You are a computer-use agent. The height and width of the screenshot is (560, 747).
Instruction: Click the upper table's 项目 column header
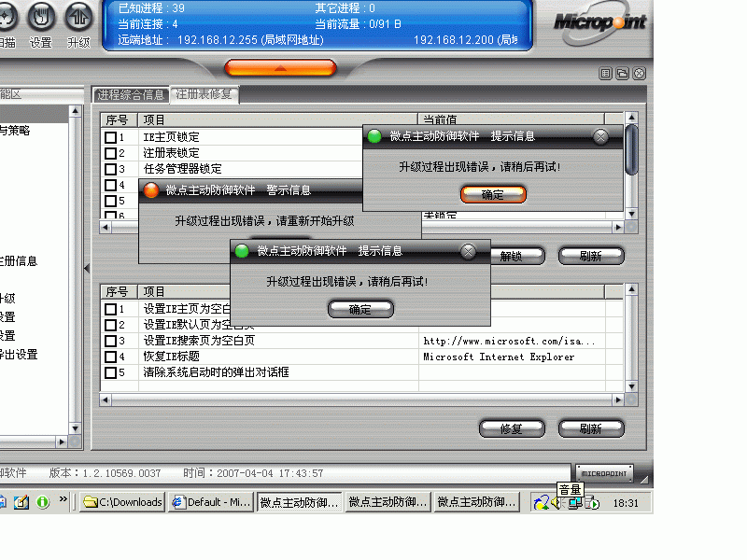click(x=277, y=119)
